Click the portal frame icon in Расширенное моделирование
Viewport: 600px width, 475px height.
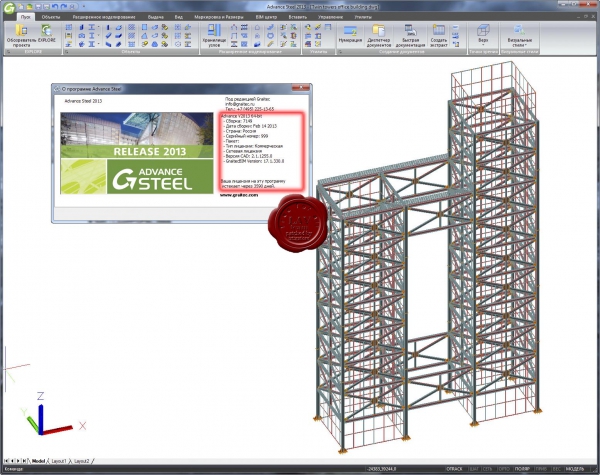tap(234, 27)
